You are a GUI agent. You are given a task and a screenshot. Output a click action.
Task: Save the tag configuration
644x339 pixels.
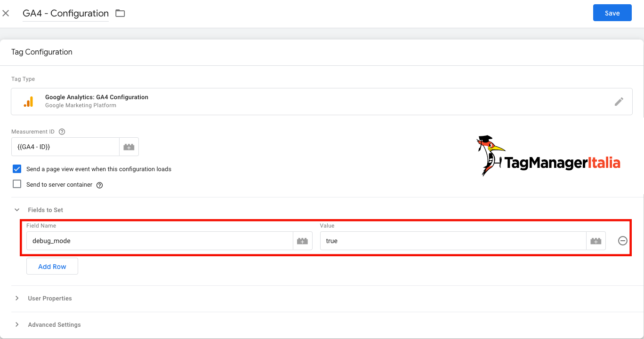[x=612, y=13]
